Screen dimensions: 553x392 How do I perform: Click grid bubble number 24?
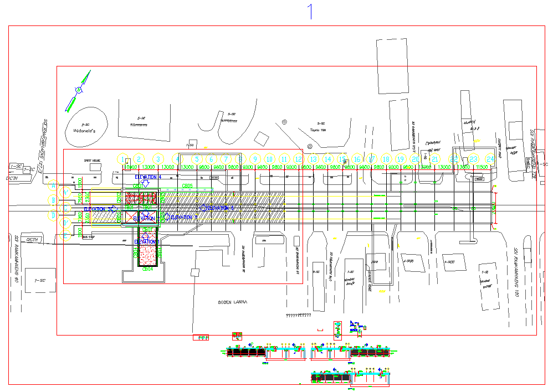(489, 158)
